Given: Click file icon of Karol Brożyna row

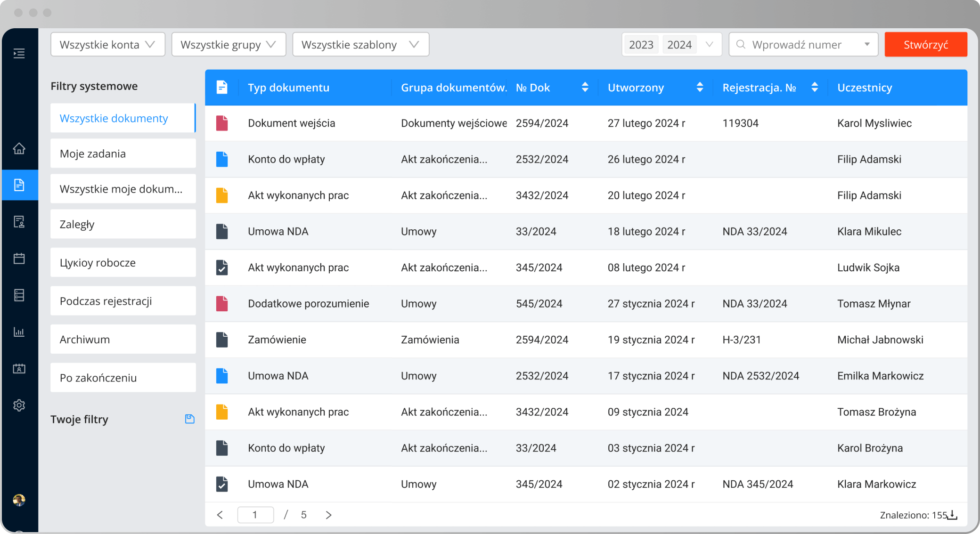Looking at the screenshot, I should pyautogui.click(x=222, y=448).
